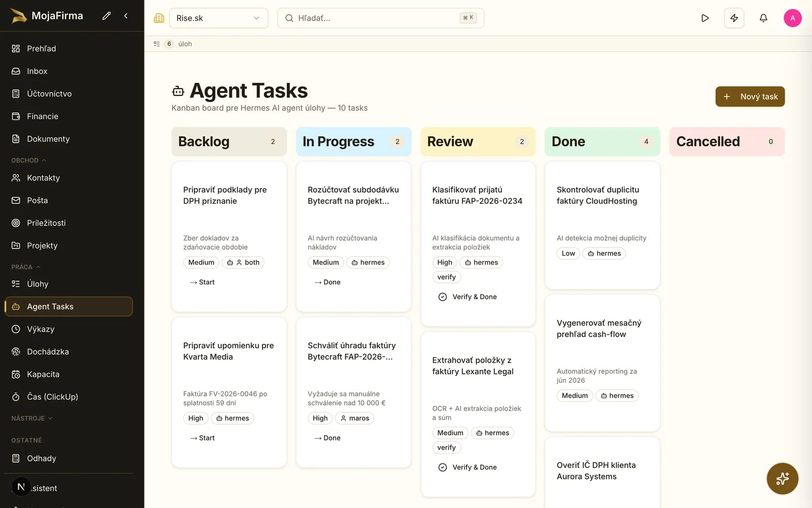Open the Vygenerovať mesačný prehľad cash-flow card
The width and height of the screenshot is (812, 508).
pos(602,363)
